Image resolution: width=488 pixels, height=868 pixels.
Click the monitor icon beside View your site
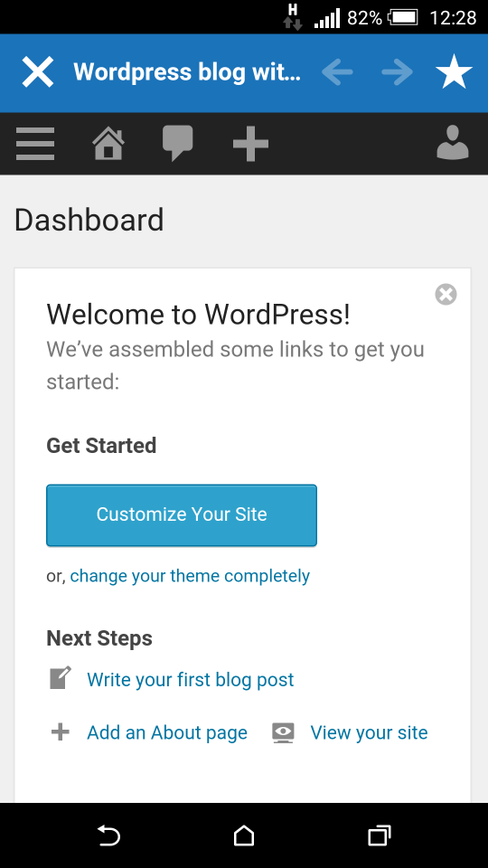(283, 732)
